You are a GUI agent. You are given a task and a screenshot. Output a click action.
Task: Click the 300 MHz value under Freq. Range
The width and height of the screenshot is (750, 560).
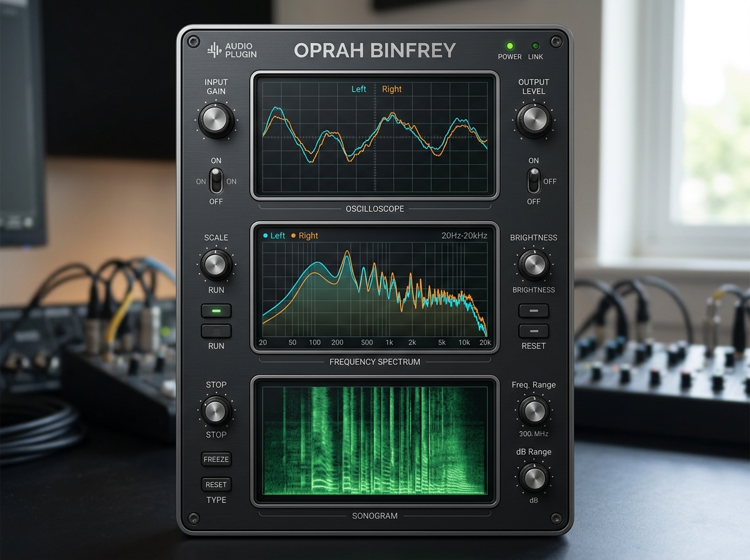pos(534,434)
